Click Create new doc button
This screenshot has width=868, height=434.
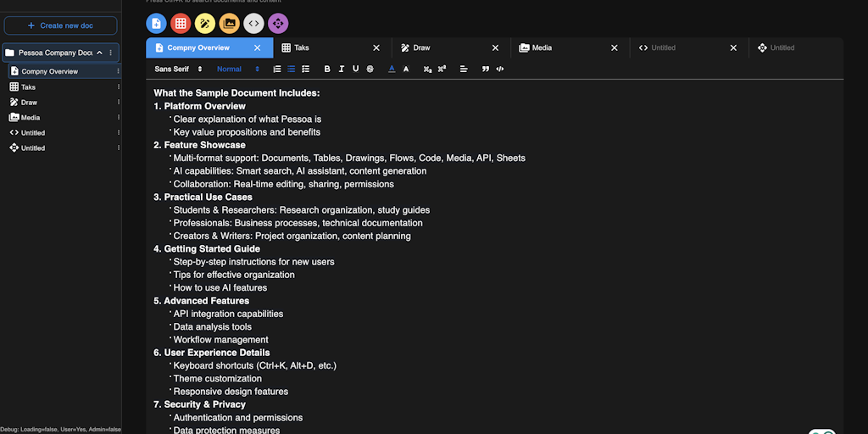(x=60, y=25)
